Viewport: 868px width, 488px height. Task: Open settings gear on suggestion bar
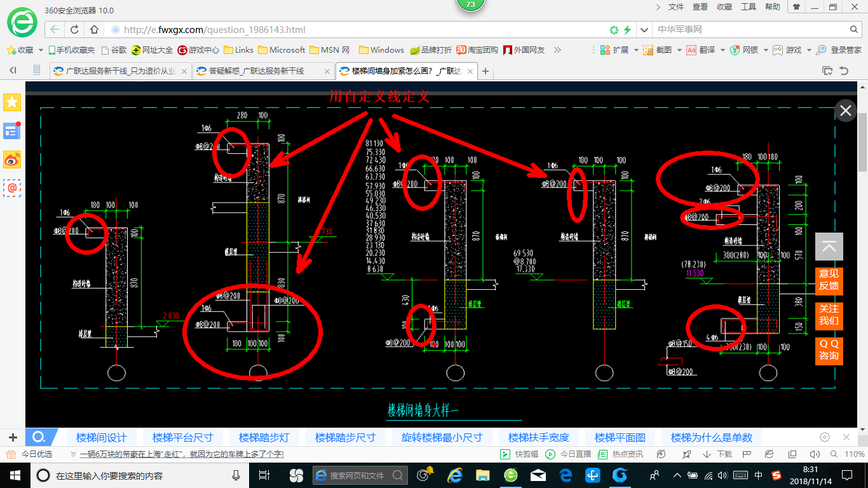(825, 437)
